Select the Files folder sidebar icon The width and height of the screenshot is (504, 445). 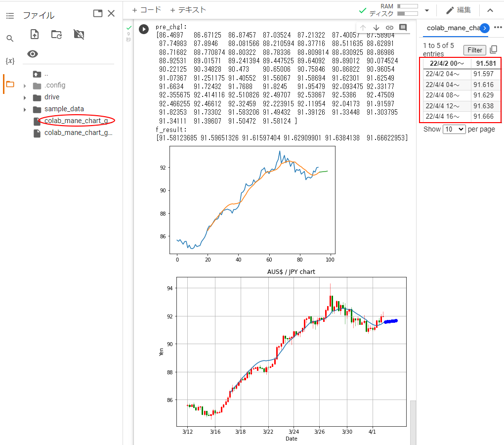(x=10, y=84)
